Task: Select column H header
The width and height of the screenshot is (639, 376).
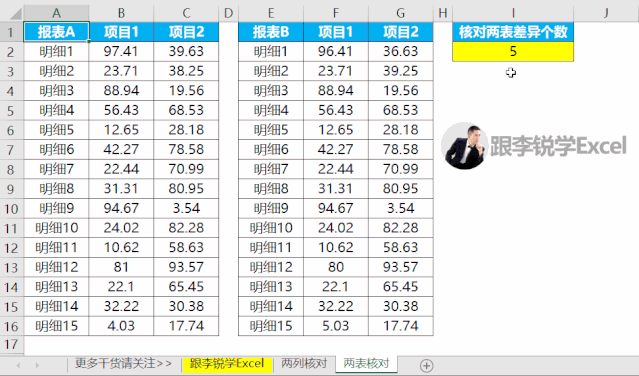Action: (443, 13)
